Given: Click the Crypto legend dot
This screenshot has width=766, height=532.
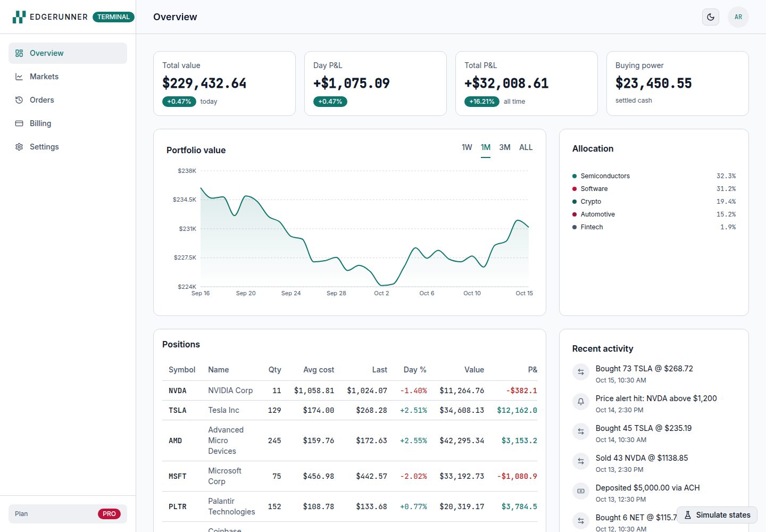Looking at the screenshot, I should [574, 202].
